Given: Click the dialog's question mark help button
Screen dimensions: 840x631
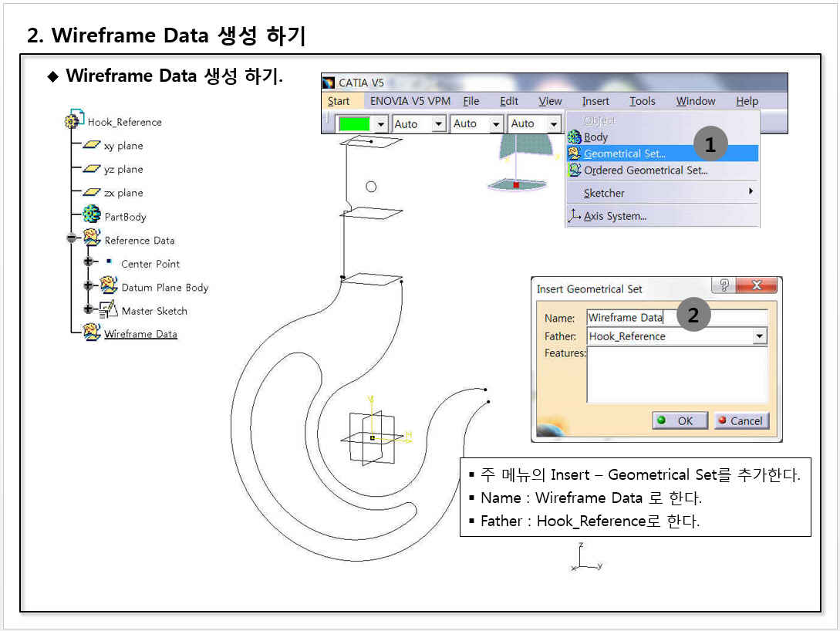Looking at the screenshot, I should coord(724,286).
